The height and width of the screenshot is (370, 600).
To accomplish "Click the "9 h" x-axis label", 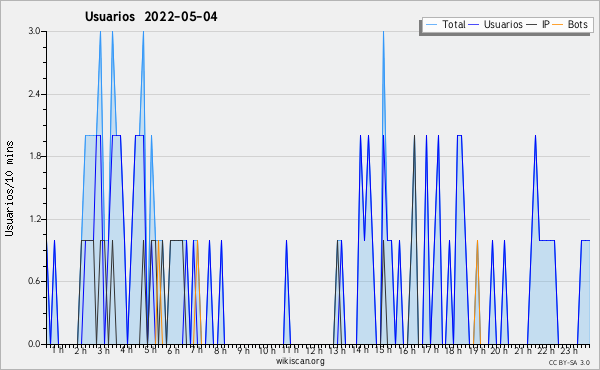I will (243, 350).
